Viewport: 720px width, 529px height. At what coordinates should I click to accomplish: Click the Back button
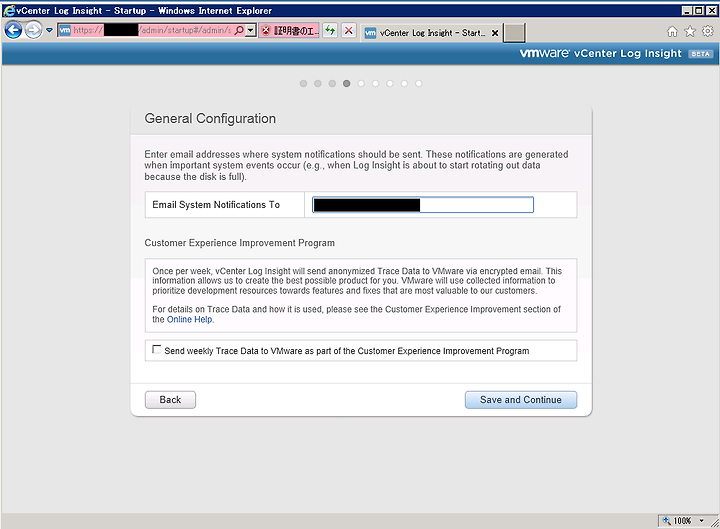click(170, 400)
